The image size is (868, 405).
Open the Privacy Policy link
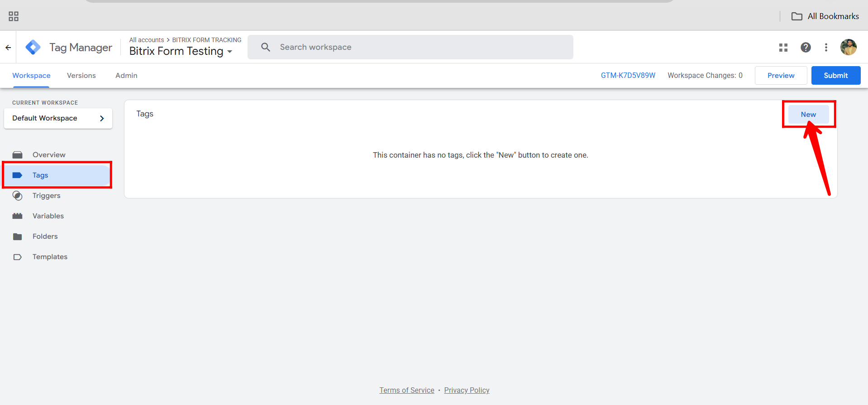pyautogui.click(x=467, y=390)
